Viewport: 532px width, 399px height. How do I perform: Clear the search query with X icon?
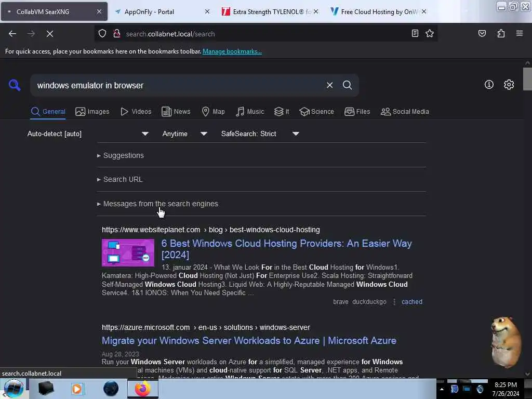point(329,85)
